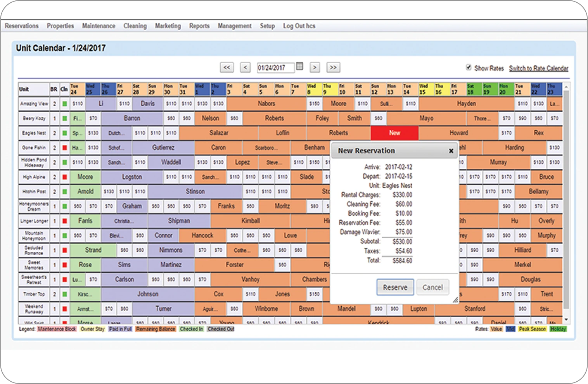Click the date field showing 01/24/2017

coord(275,68)
